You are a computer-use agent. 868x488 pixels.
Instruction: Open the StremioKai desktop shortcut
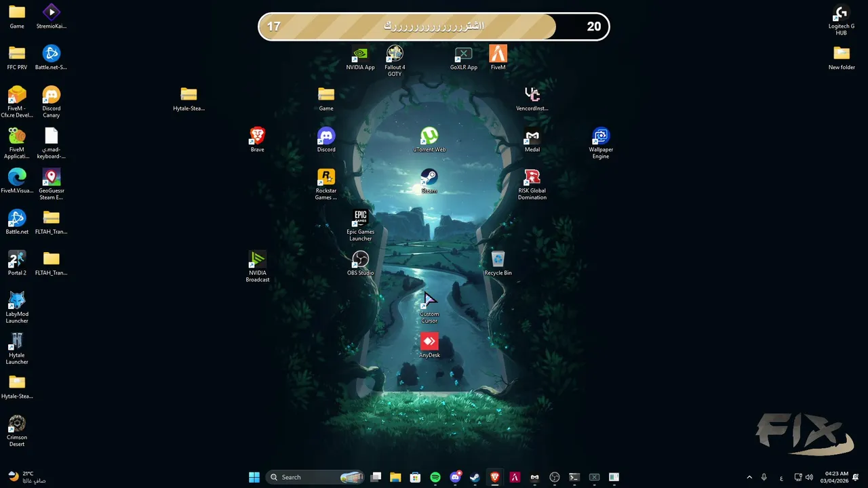(52, 16)
